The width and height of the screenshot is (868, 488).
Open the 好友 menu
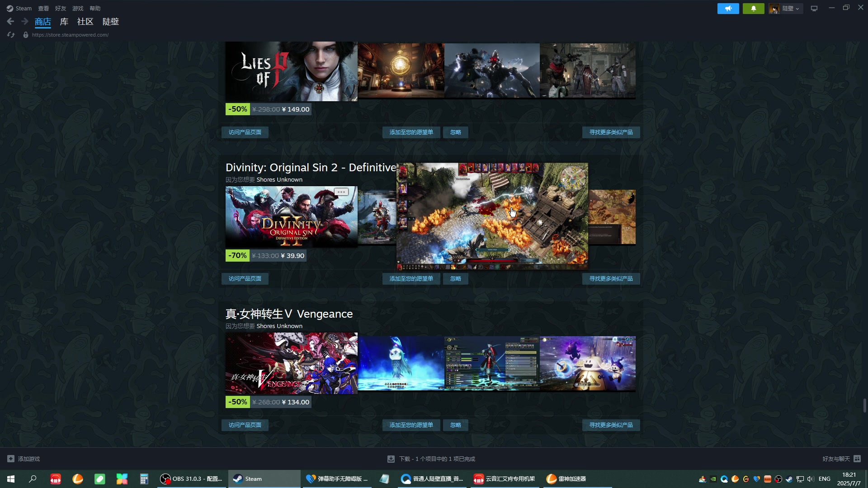(61, 9)
